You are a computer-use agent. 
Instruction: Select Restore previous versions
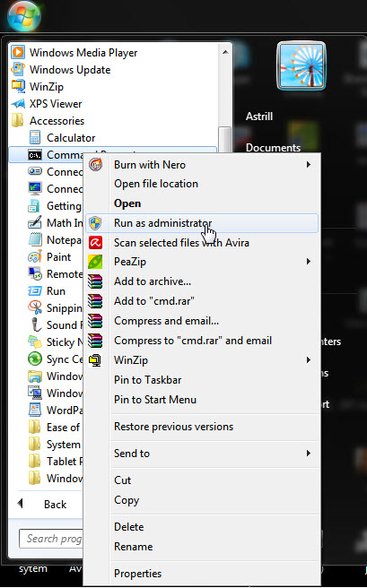(x=173, y=427)
